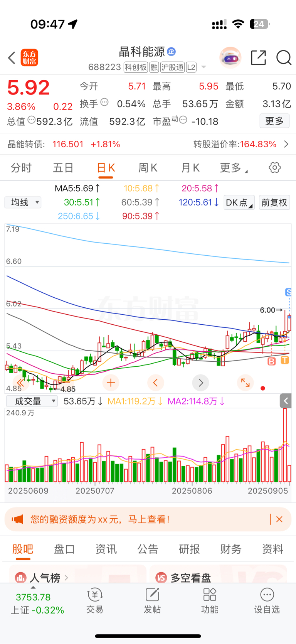Open the robot assistant avatar icon
Viewport: 296px width, 644px height.
point(230,58)
